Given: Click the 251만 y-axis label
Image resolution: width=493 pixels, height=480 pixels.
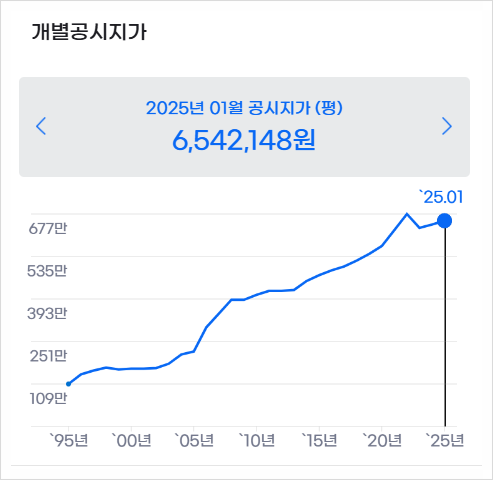Looking at the screenshot, I should coord(48,356).
